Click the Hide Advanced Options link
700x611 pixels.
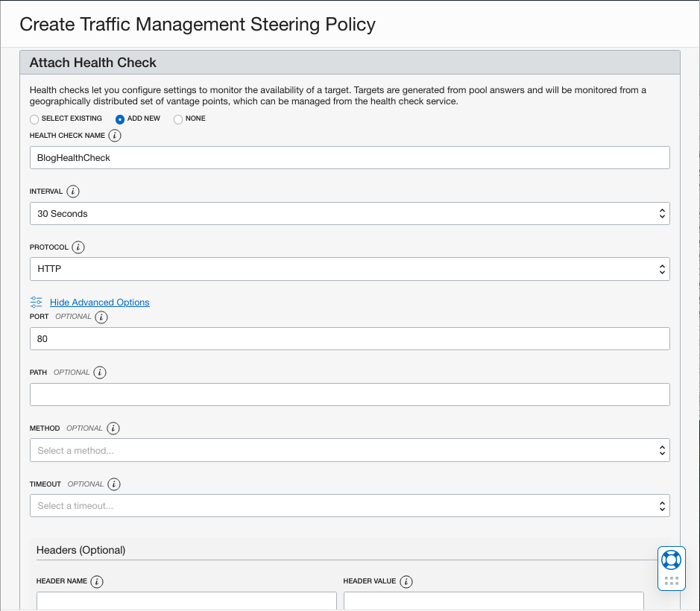point(100,303)
